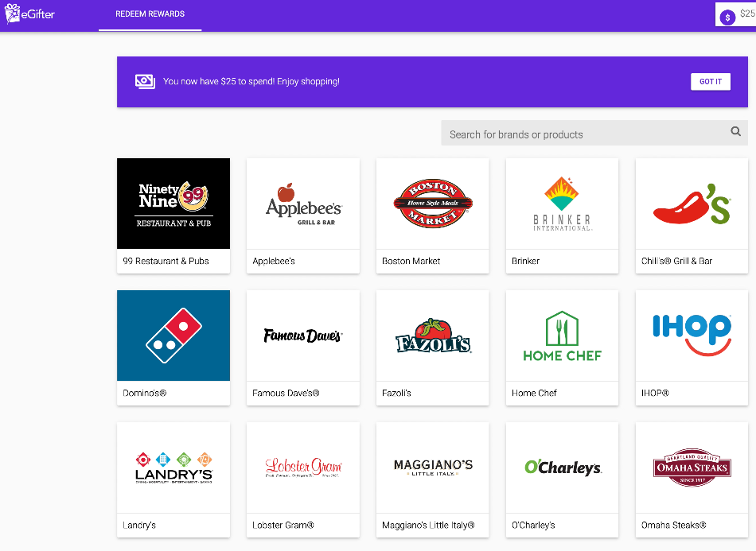Select the Fazoli's tomato logo
The image size is (756, 551).
[432, 336]
